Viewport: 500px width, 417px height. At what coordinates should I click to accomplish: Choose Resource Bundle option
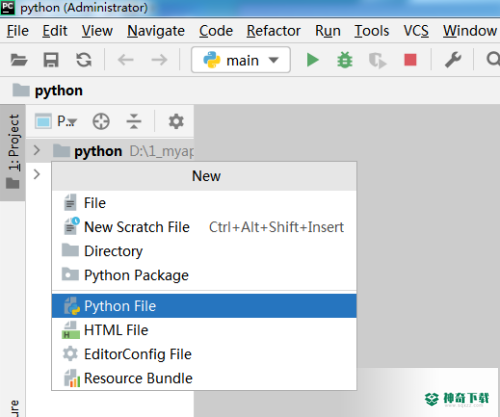(x=204, y=378)
